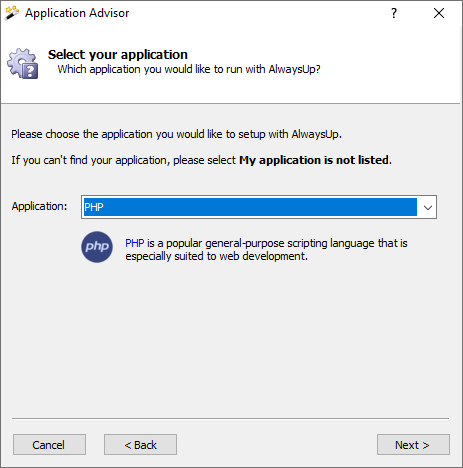Click the Application: field label
This screenshot has height=468, width=463.
pyautogui.click(x=39, y=206)
